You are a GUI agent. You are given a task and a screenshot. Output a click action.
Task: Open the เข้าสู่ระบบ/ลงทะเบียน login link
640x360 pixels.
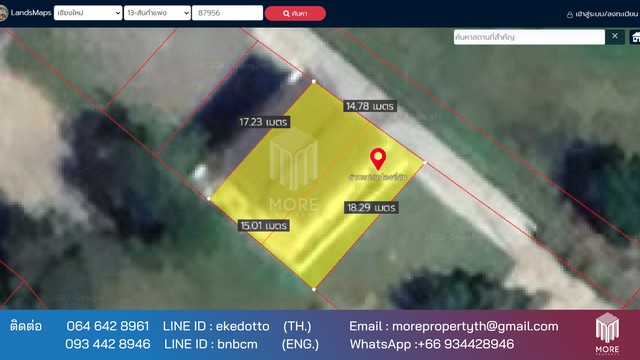[607, 14]
